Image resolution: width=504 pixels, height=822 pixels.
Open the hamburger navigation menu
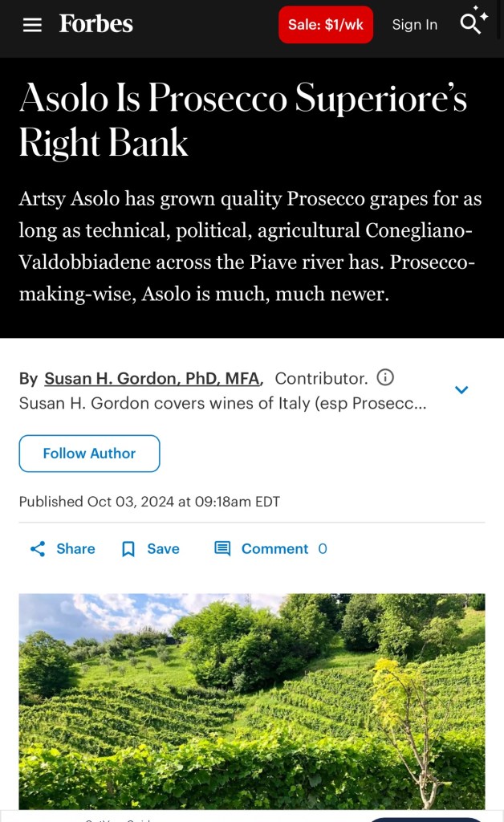click(x=32, y=25)
